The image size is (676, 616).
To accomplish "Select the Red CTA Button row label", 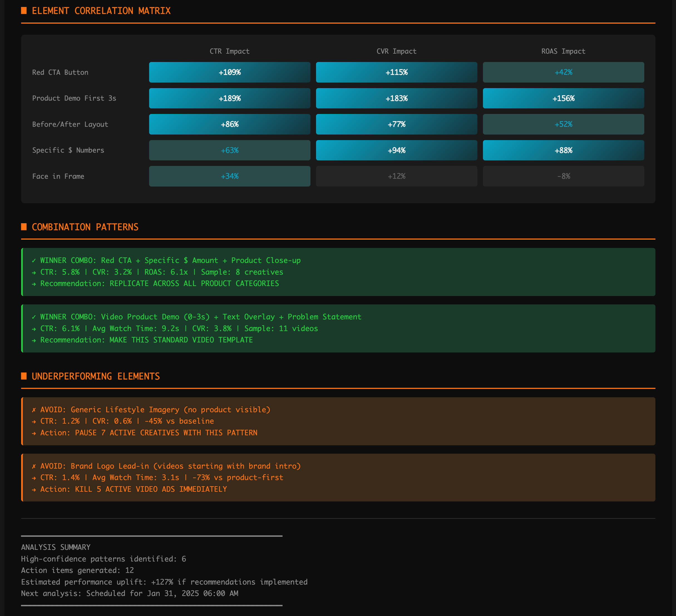I will pos(60,72).
